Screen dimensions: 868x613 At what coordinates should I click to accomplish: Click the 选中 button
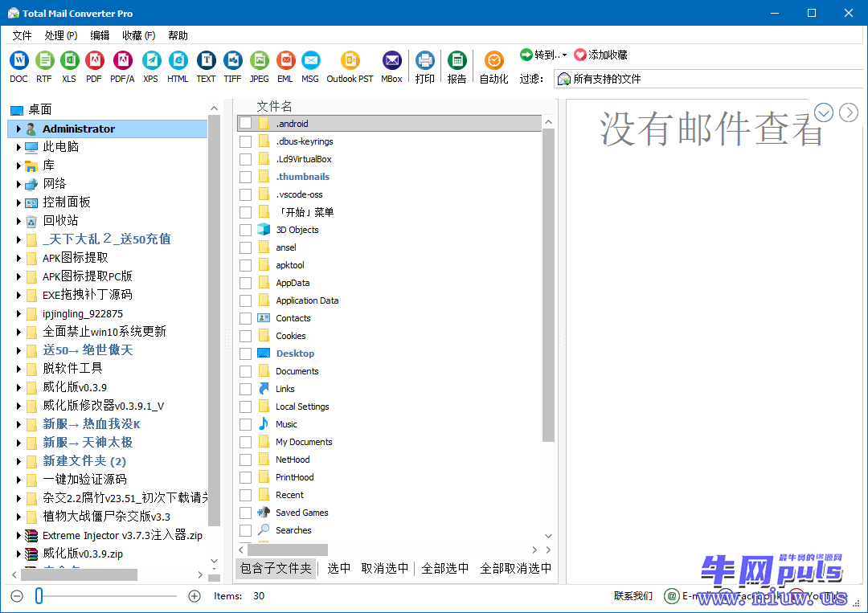click(339, 568)
